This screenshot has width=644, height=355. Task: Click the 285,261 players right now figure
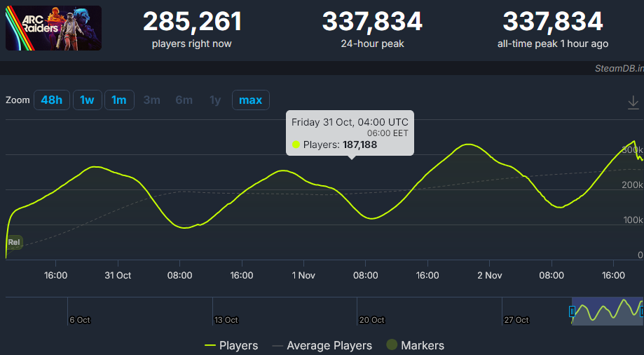(x=192, y=21)
